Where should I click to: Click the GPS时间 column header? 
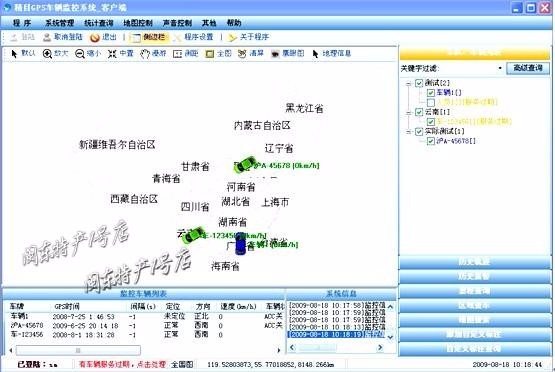tap(67, 307)
